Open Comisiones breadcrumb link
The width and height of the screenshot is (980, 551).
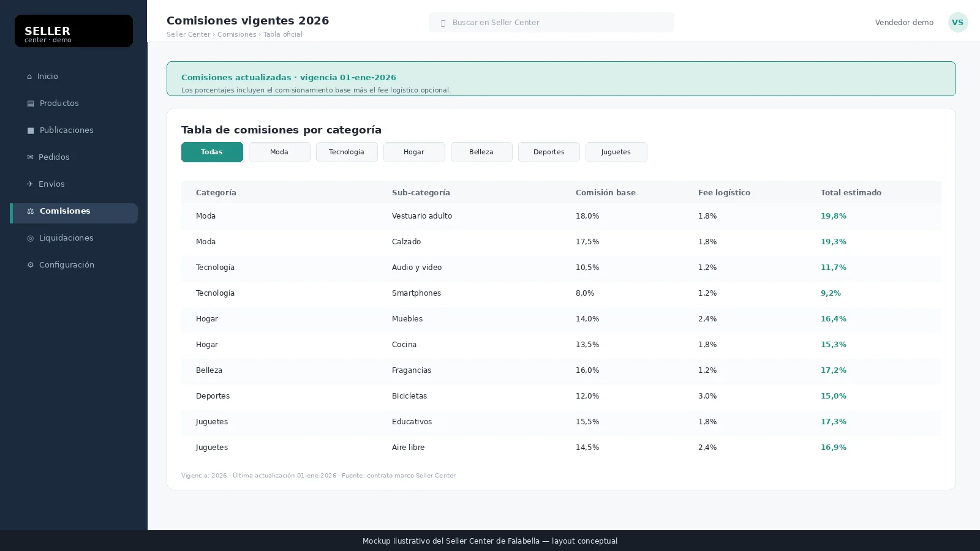pyautogui.click(x=236, y=35)
